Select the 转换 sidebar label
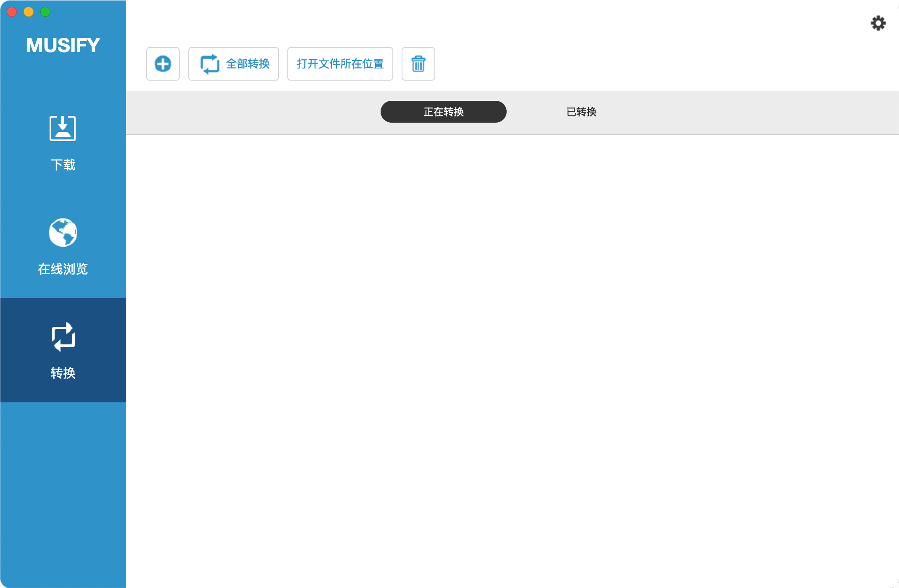Image resolution: width=899 pixels, height=588 pixels. pyautogui.click(x=63, y=373)
